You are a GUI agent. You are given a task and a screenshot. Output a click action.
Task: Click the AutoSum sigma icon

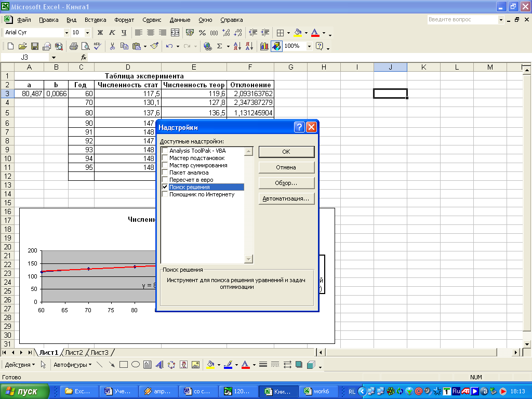click(x=220, y=46)
